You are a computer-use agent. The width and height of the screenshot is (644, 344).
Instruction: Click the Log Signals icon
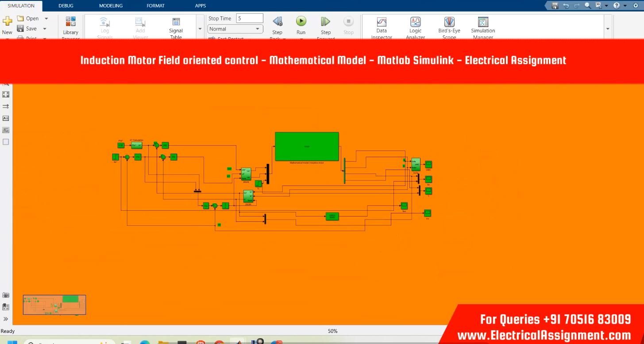[104, 28]
